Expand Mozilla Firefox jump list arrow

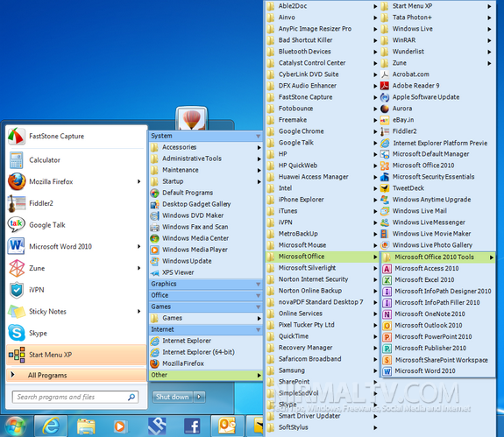coord(138,181)
